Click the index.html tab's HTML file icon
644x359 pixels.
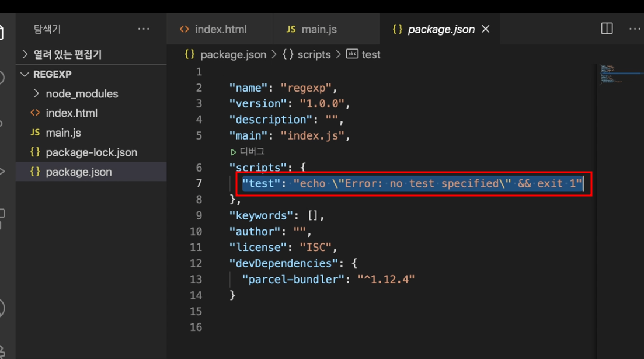coord(185,29)
